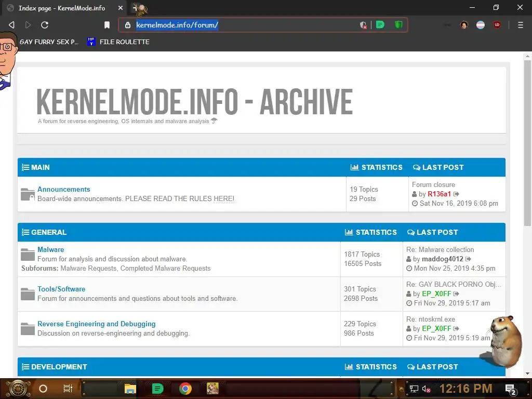
Task: Bookmark this page with the bookmark icon
Action: pyautogui.click(x=107, y=25)
